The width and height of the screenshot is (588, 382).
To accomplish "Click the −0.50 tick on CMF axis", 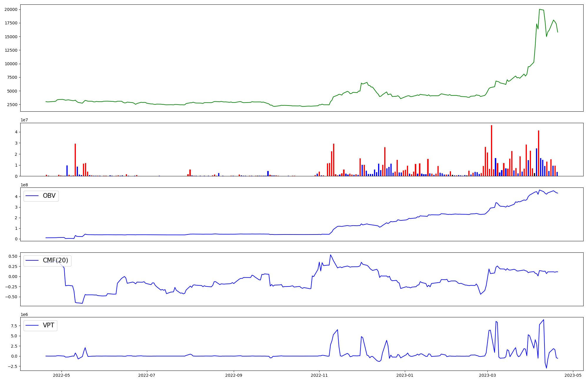I will pos(11,297).
